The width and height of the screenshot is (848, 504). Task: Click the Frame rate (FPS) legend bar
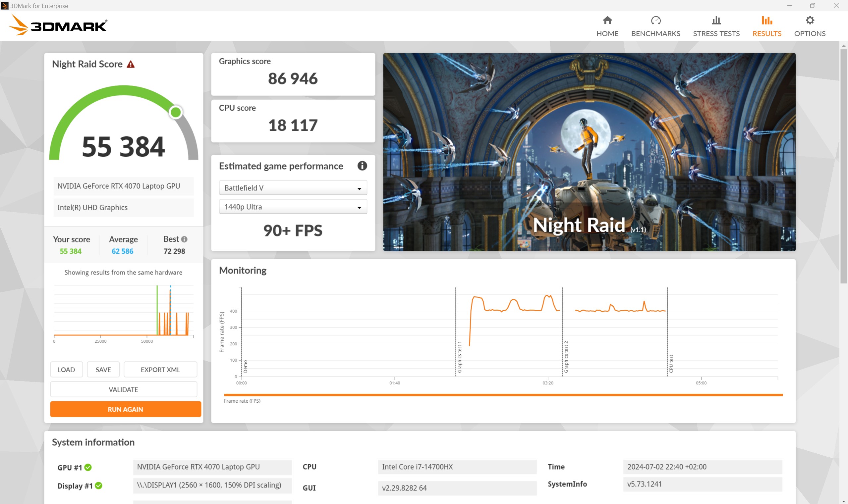(503, 395)
